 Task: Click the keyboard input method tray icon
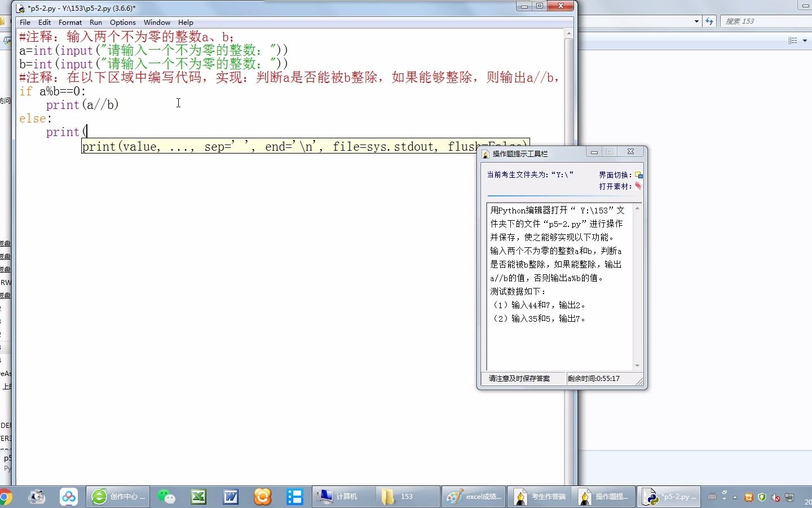(712, 497)
